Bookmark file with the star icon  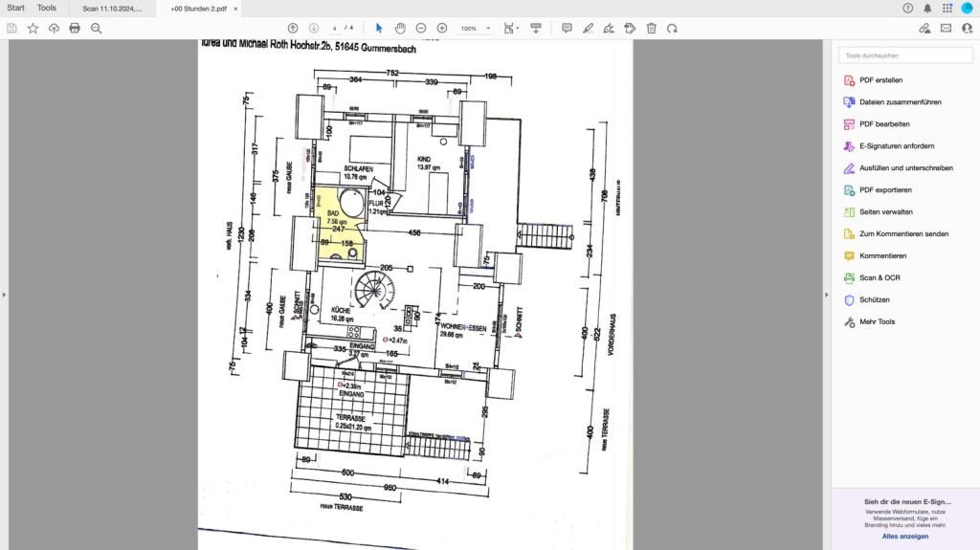pos(33,28)
